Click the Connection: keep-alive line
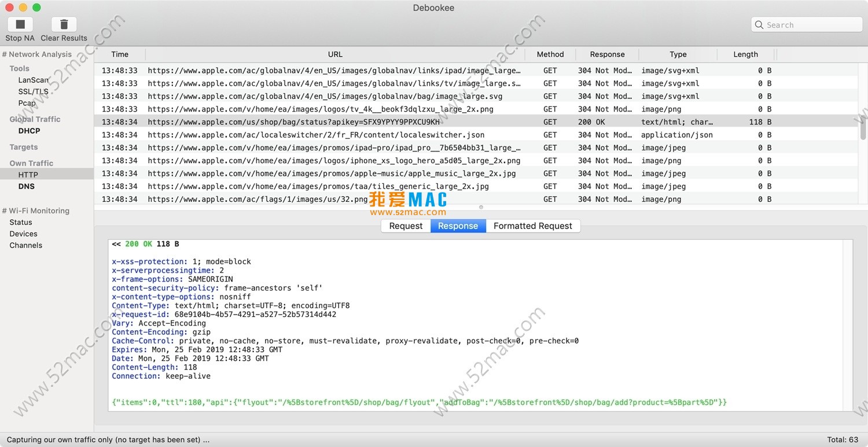The height and width of the screenshot is (447, 868). coord(161,376)
